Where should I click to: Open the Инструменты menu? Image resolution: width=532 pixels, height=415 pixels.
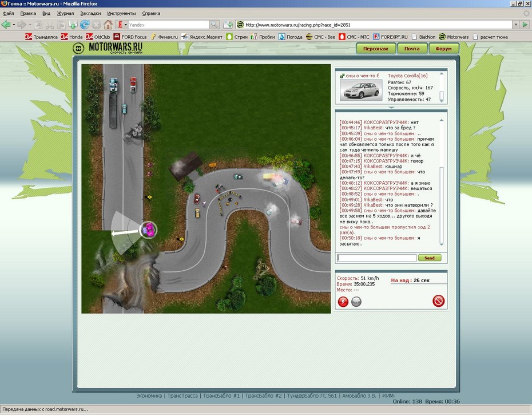coord(121,14)
